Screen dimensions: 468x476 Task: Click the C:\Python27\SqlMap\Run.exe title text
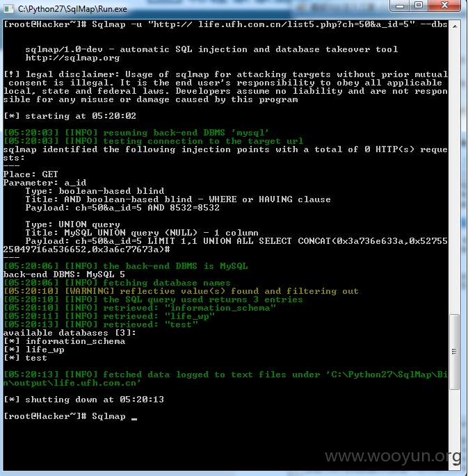coord(72,9)
